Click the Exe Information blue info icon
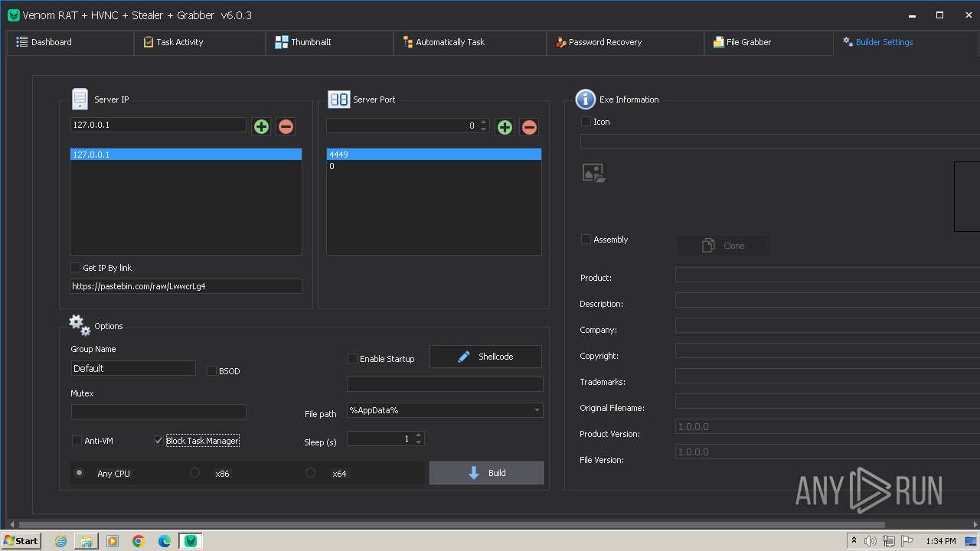Image resolution: width=980 pixels, height=551 pixels. (x=585, y=99)
